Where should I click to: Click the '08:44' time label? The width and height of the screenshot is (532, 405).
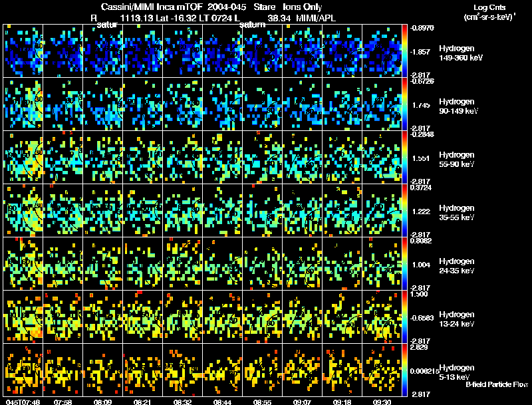222,402
